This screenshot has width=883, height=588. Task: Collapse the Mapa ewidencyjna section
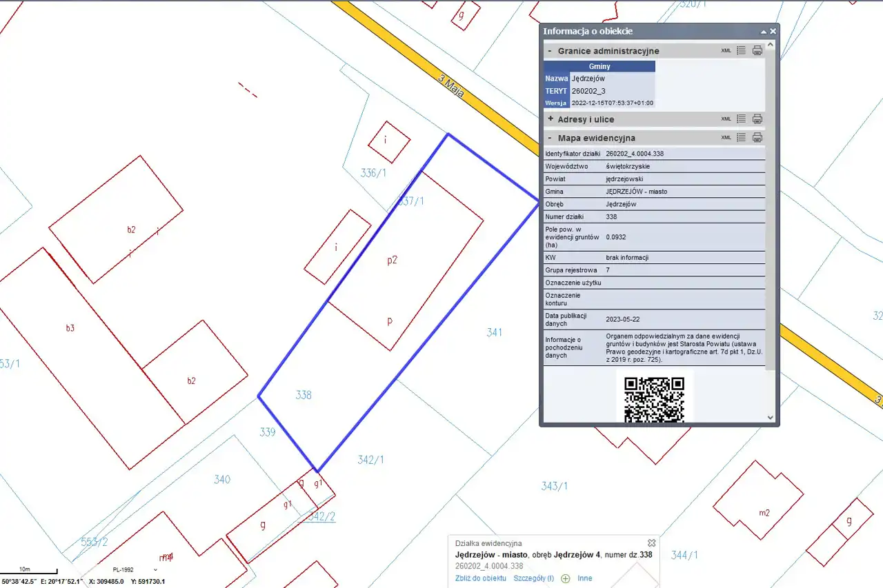[550, 138]
